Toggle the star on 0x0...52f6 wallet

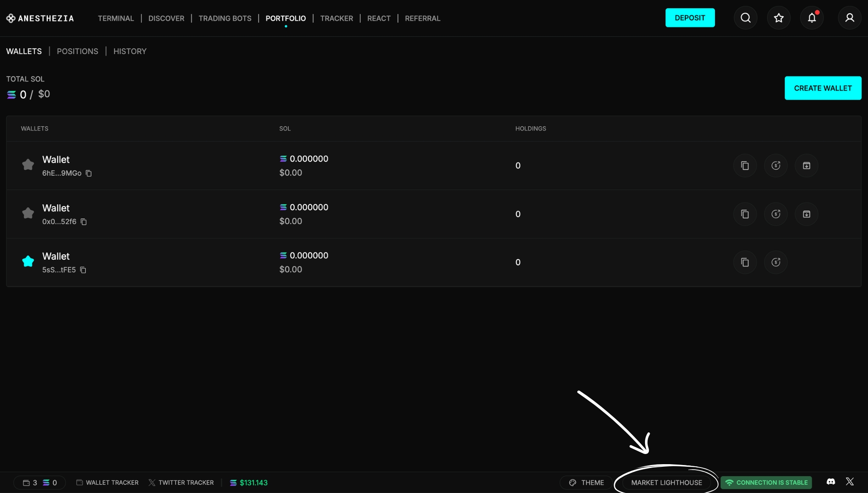(x=28, y=213)
